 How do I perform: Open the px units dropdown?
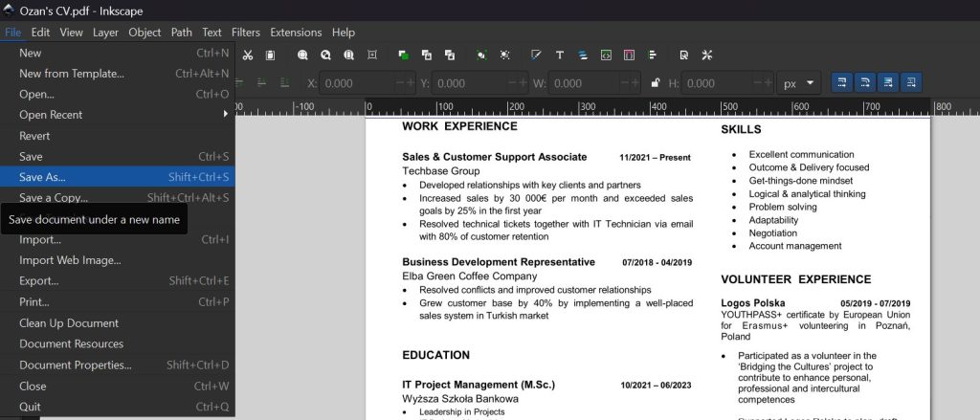point(799,83)
